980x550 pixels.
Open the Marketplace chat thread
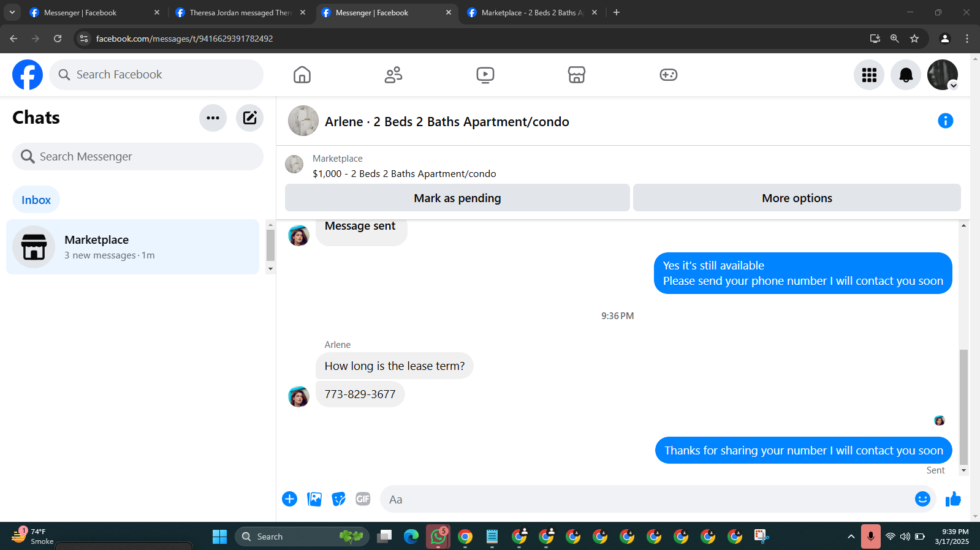[132, 247]
